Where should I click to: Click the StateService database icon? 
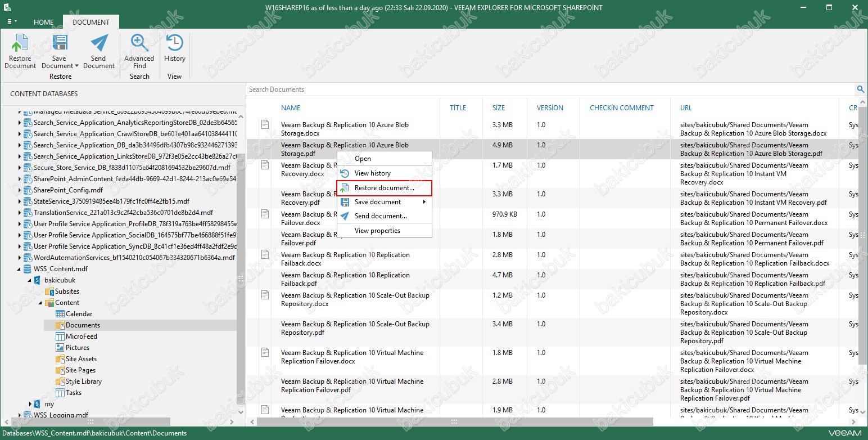[x=28, y=201]
